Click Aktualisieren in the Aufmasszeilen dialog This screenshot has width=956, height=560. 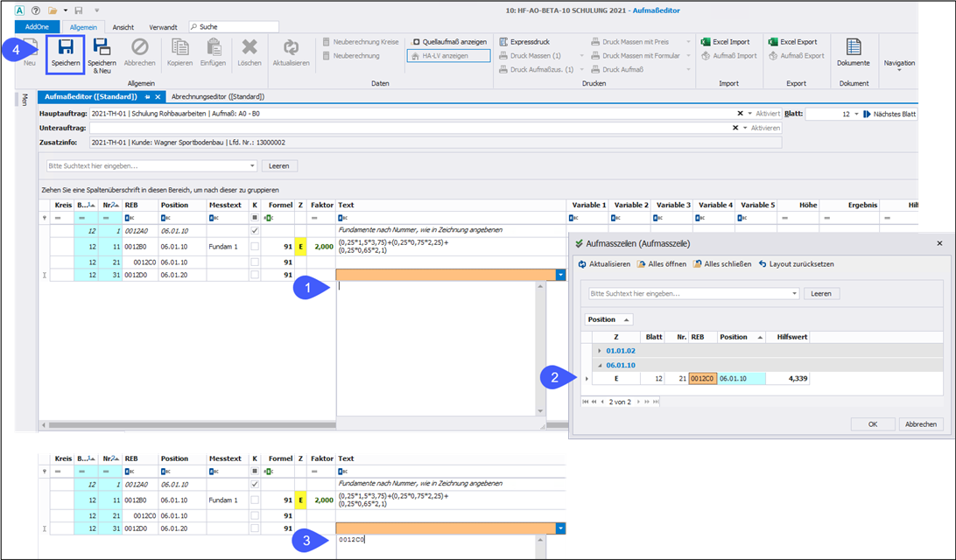click(x=604, y=263)
